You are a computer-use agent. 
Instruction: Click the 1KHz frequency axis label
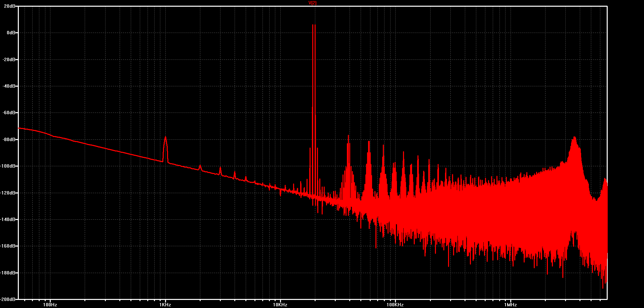(x=165, y=305)
